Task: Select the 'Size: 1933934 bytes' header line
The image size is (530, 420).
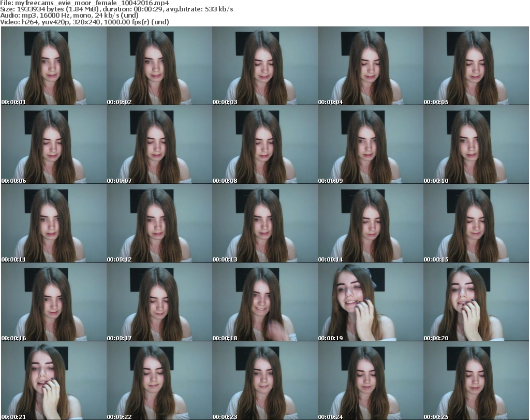Action: [116, 9]
